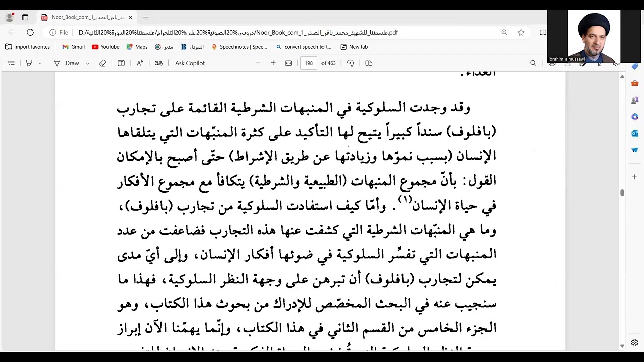This screenshot has width=644, height=362.
Task: Click the 'of 463' page count text
Action: pos(328,63)
